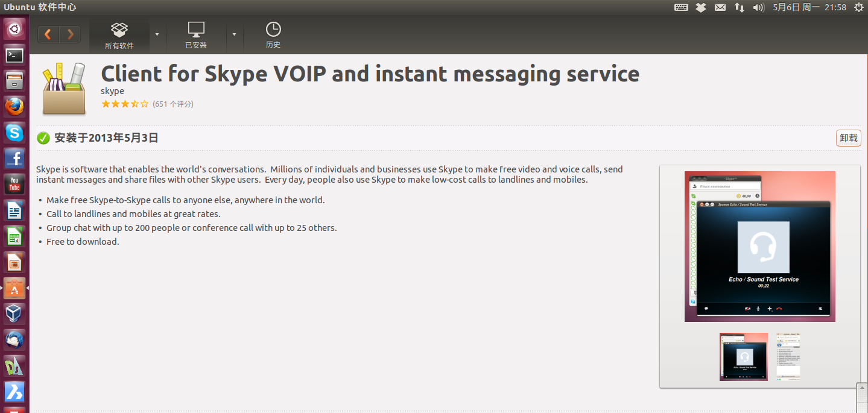This screenshot has height=413, width=868.
Task: Launch VirtualBox from the dock
Action: coord(14,314)
